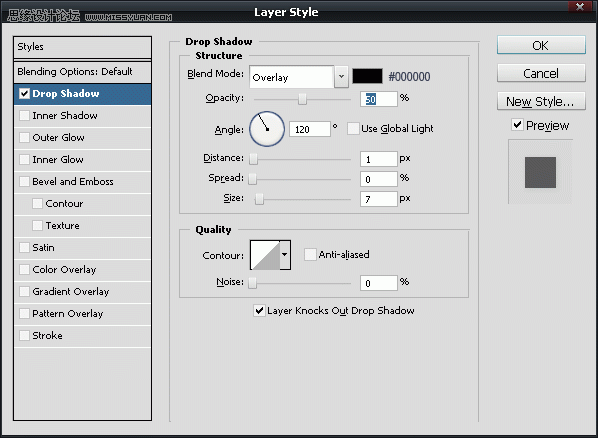The height and width of the screenshot is (438, 598).
Task: Click the Noise value field
Action: (379, 283)
